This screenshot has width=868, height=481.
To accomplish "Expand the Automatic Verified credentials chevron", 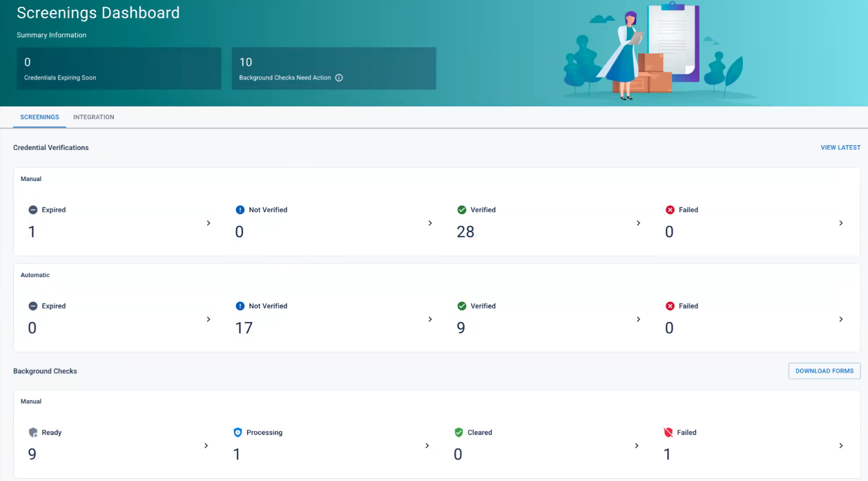I will pos(638,319).
